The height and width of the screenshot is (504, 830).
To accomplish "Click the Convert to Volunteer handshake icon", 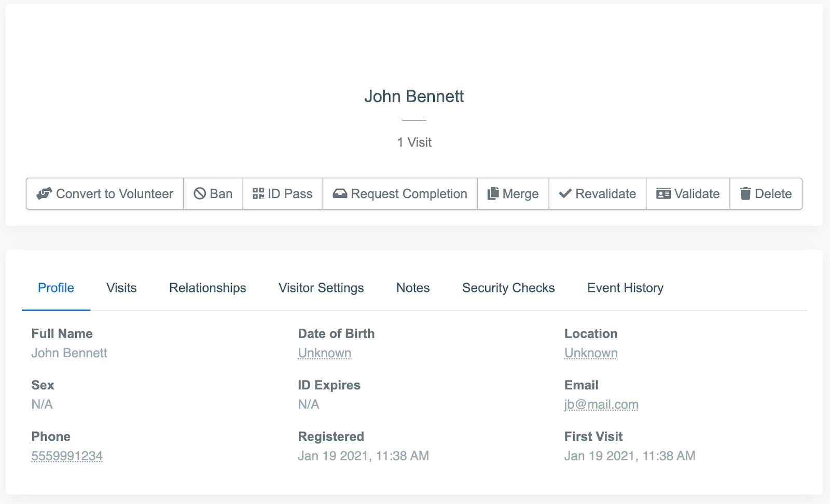I will pyautogui.click(x=44, y=194).
